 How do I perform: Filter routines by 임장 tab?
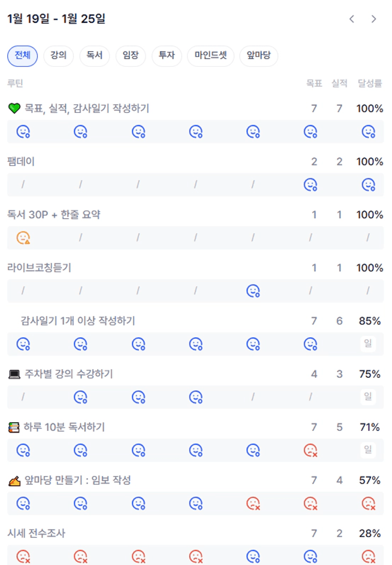(x=130, y=56)
